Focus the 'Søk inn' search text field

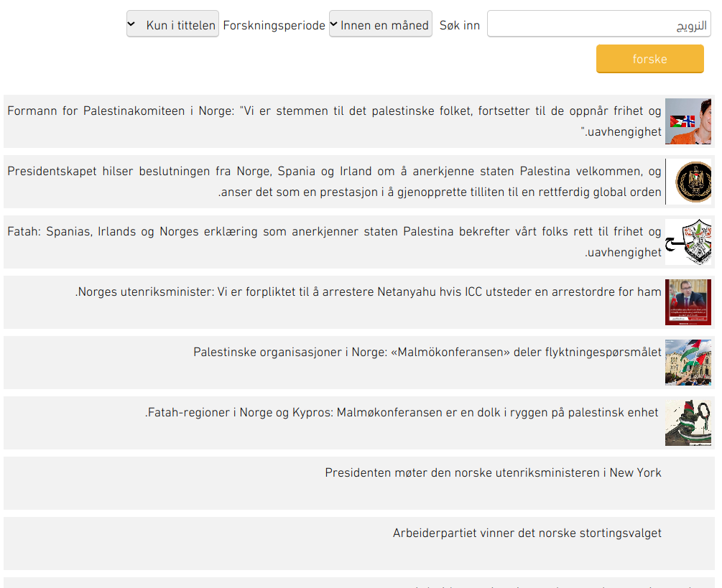(x=598, y=24)
